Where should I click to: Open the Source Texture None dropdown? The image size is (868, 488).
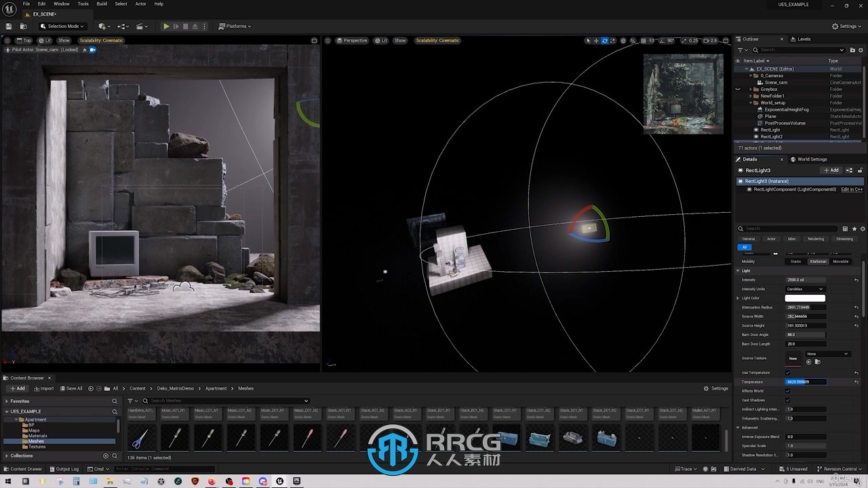[x=827, y=354]
